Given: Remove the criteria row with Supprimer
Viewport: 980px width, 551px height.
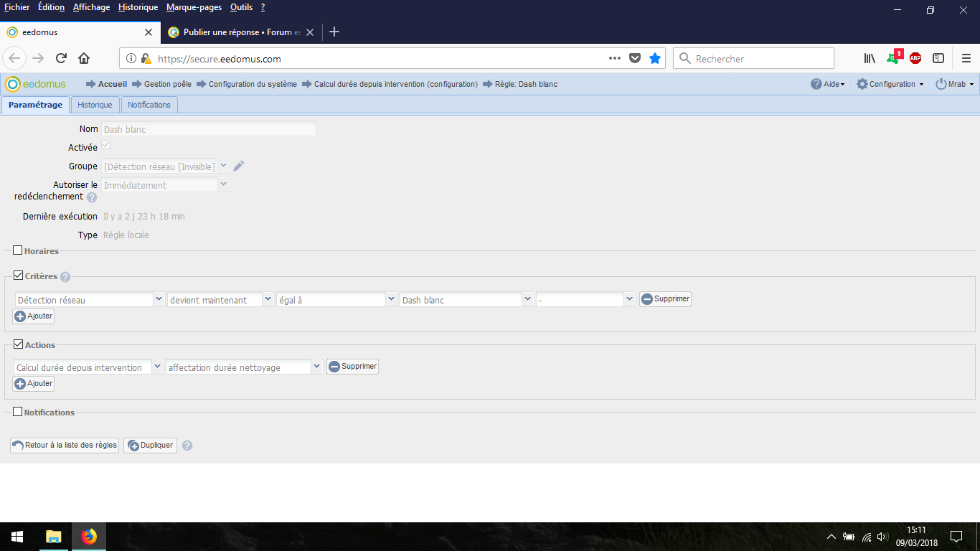Looking at the screenshot, I should [665, 298].
